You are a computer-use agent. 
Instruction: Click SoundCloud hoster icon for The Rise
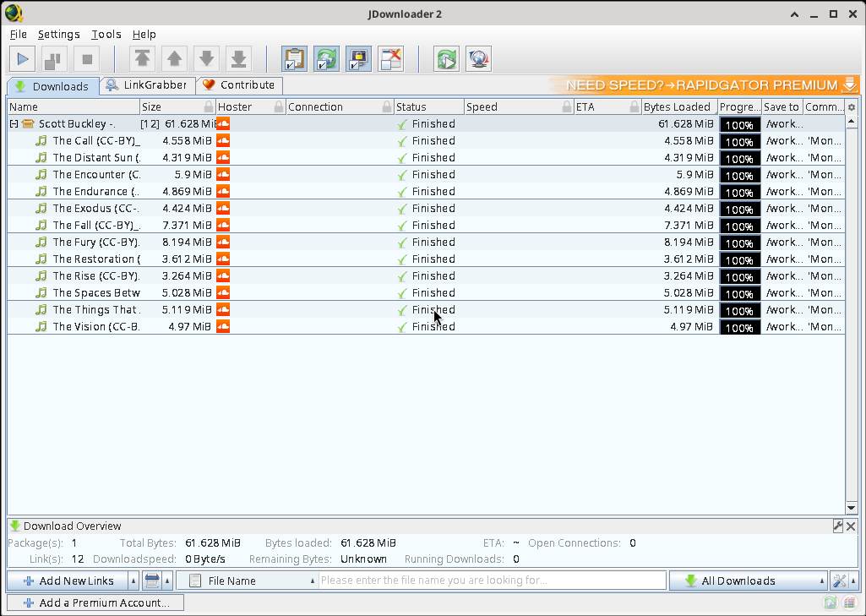pos(223,275)
